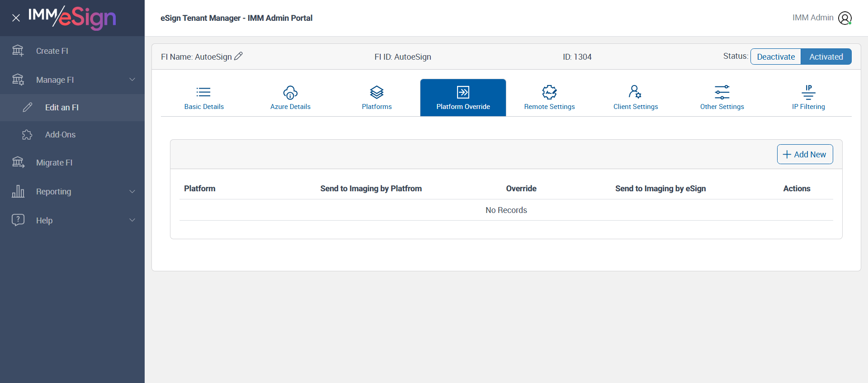Open the Reporting menu item

point(72,191)
